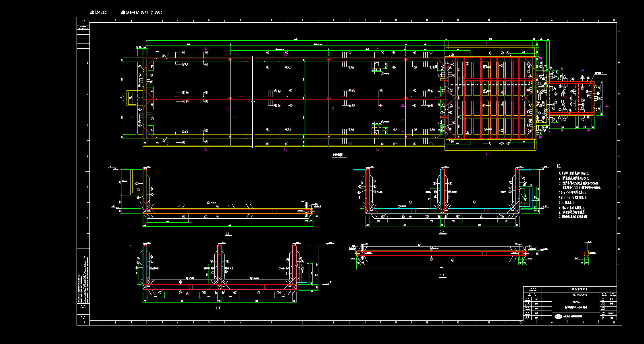Click the drawing title line containing "1-1" in the title block
644x344 pixels.
576,307
